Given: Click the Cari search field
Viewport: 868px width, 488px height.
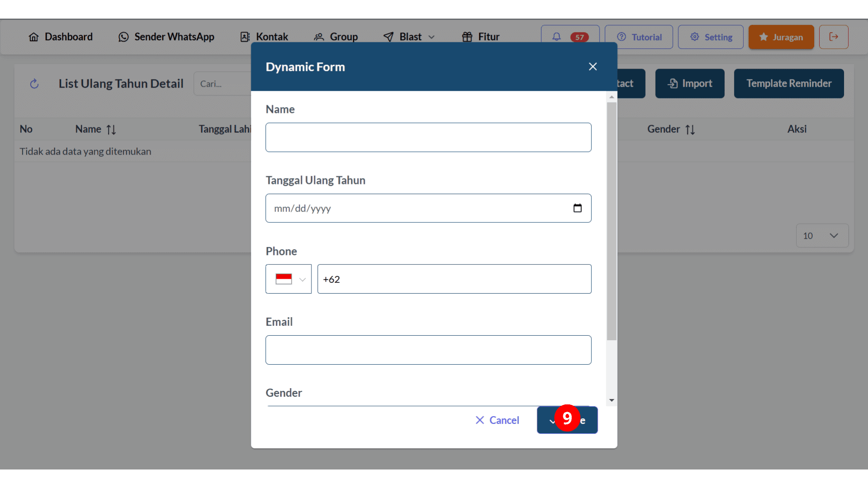Looking at the screenshot, I should tap(222, 84).
